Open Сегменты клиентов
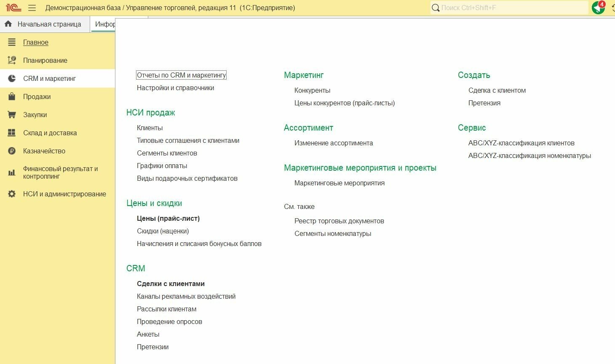This screenshot has height=364, width=615. (167, 153)
